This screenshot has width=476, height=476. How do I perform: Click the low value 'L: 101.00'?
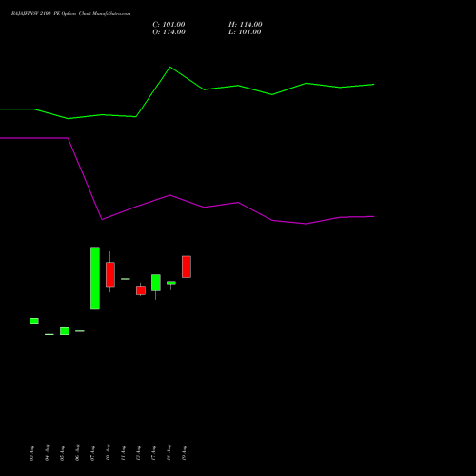pos(245,32)
